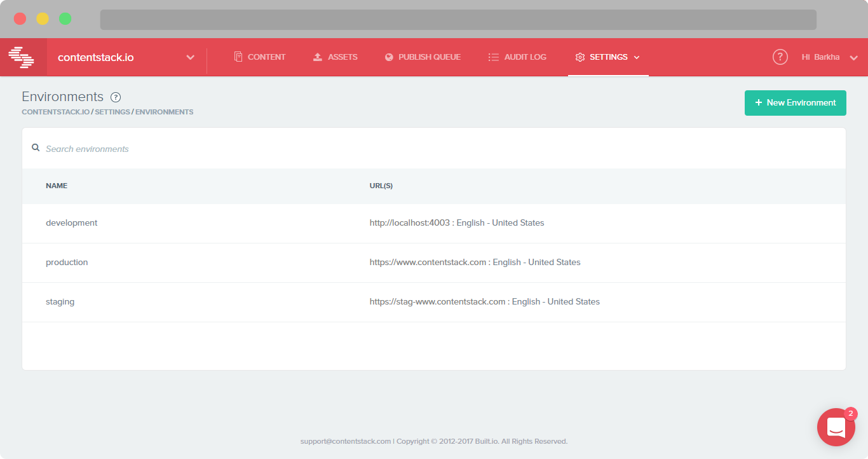Open the Content tab
The image size is (868, 459).
click(260, 57)
